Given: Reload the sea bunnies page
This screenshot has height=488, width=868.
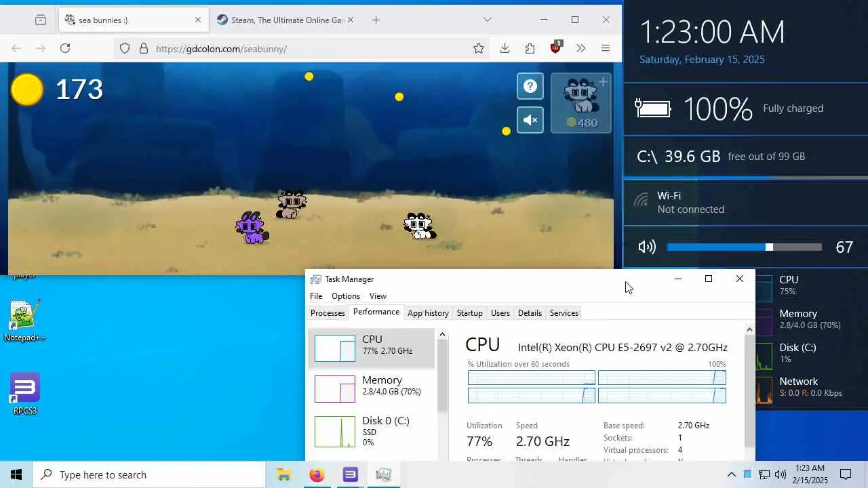Looking at the screenshot, I should pyautogui.click(x=65, y=48).
